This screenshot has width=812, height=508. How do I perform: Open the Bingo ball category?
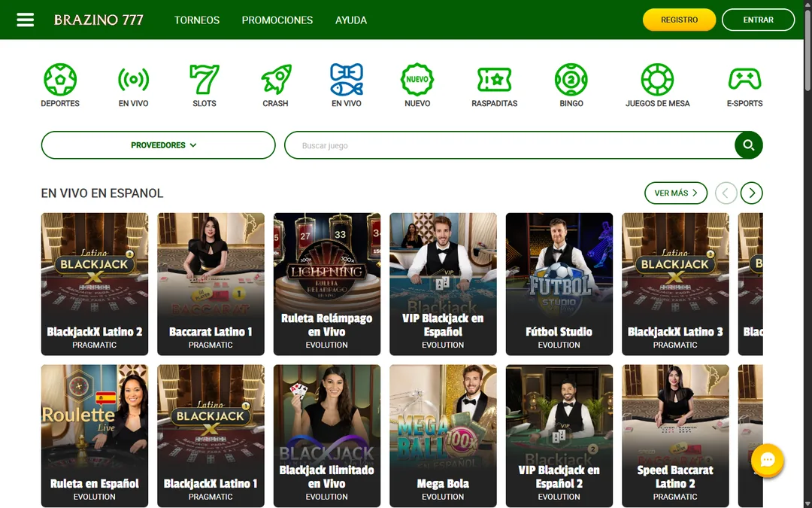pyautogui.click(x=571, y=85)
